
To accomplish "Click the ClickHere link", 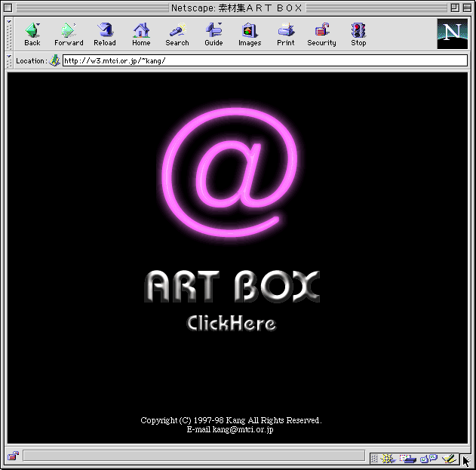I will coord(232,323).
